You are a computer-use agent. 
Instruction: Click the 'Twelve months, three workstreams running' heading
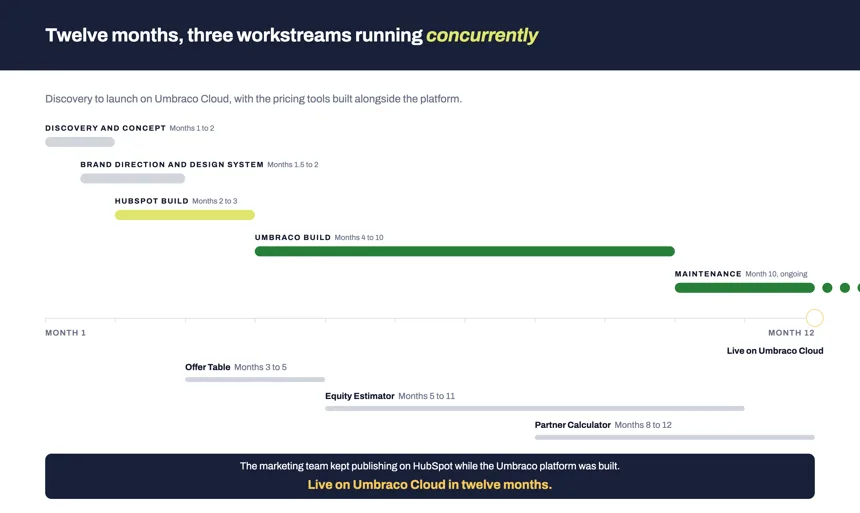click(234, 35)
